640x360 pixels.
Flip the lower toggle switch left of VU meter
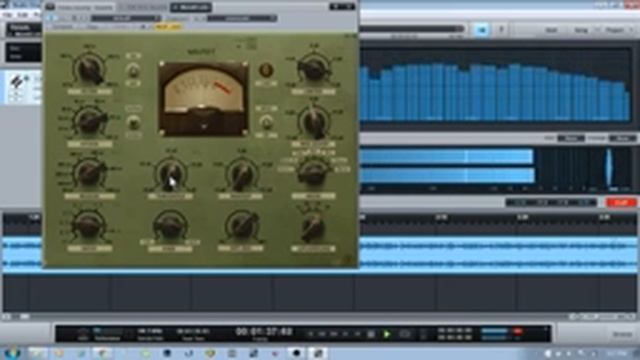(x=133, y=122)
